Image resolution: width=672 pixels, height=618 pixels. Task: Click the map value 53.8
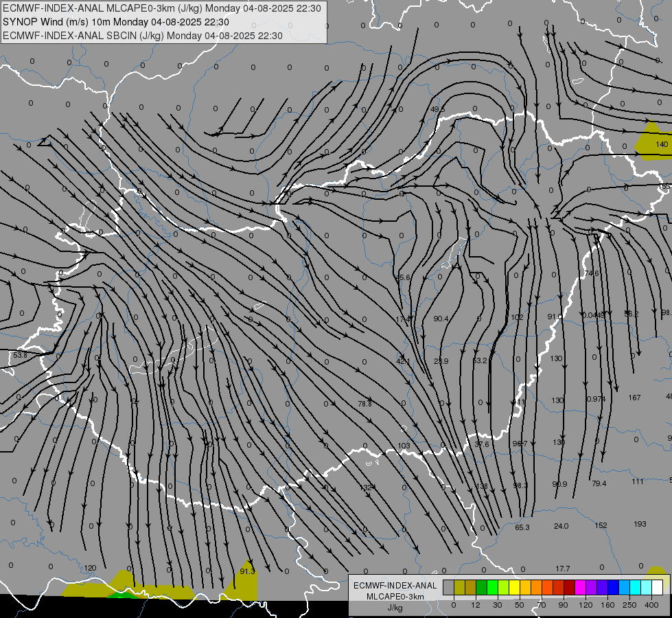pyautogui.click(x=20, y=355)
